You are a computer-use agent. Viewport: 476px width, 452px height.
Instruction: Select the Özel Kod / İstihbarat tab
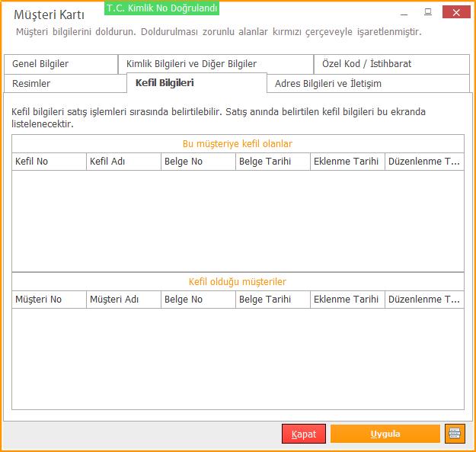point(391,64)
